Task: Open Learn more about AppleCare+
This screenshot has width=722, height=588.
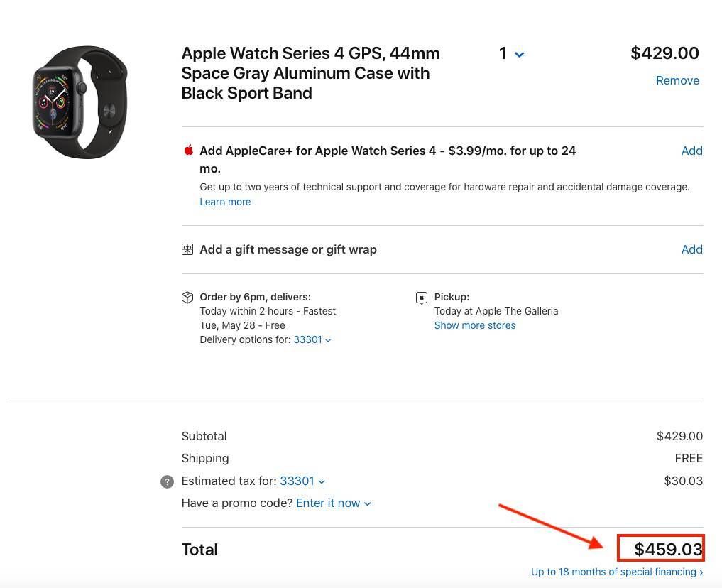Action: (225, 202)
